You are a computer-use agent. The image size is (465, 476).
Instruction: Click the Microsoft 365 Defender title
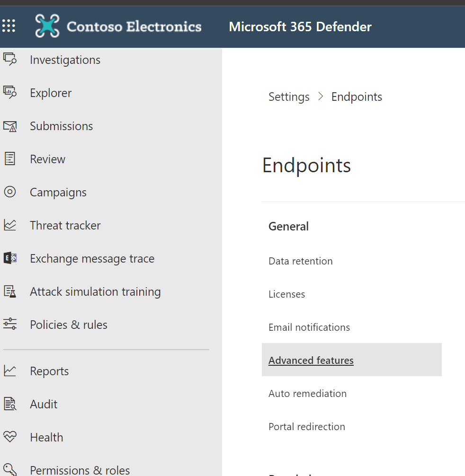point(300,26)
